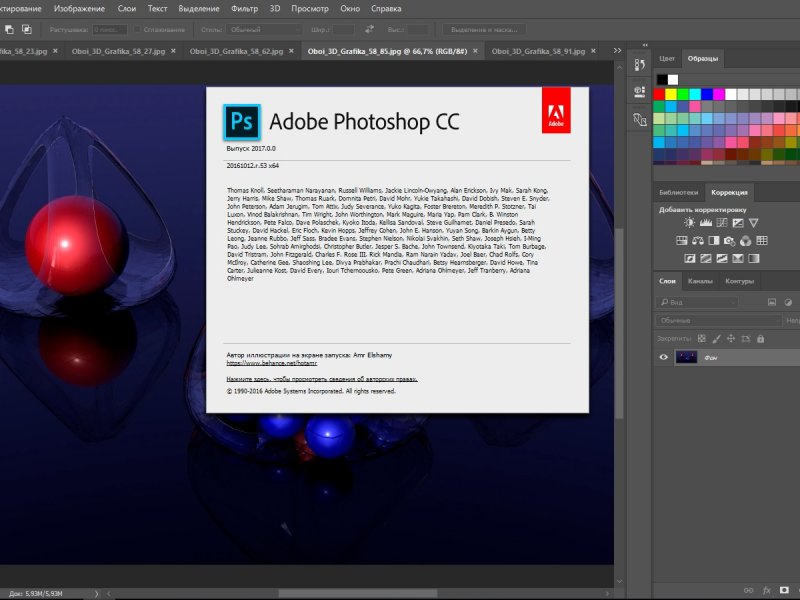Screen dimensions: 800x600
Task: Toggle lock transparent pixels
Action: [x=702, y=339]
